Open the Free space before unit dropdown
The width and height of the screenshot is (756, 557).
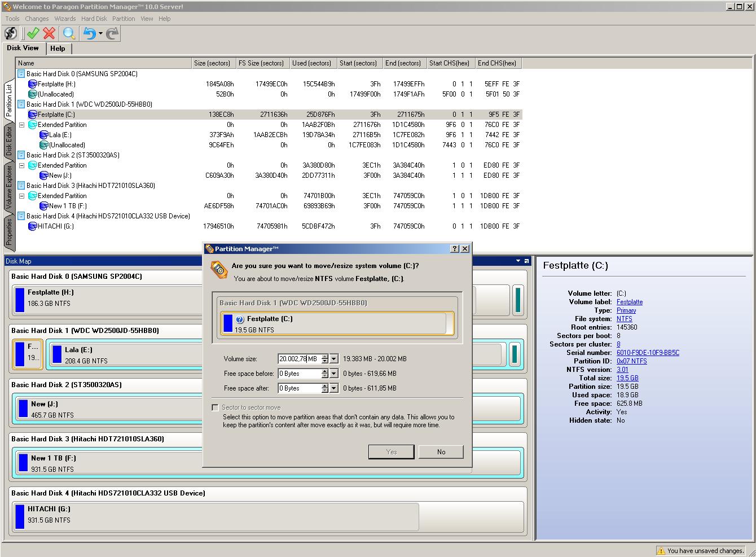(x=334, y=374)
